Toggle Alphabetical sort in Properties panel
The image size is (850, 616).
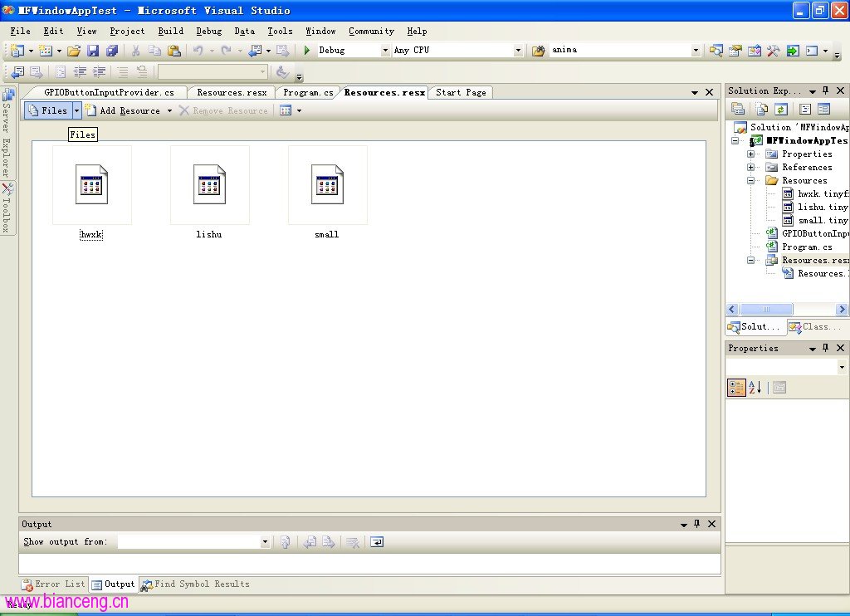tap(755, 387)
